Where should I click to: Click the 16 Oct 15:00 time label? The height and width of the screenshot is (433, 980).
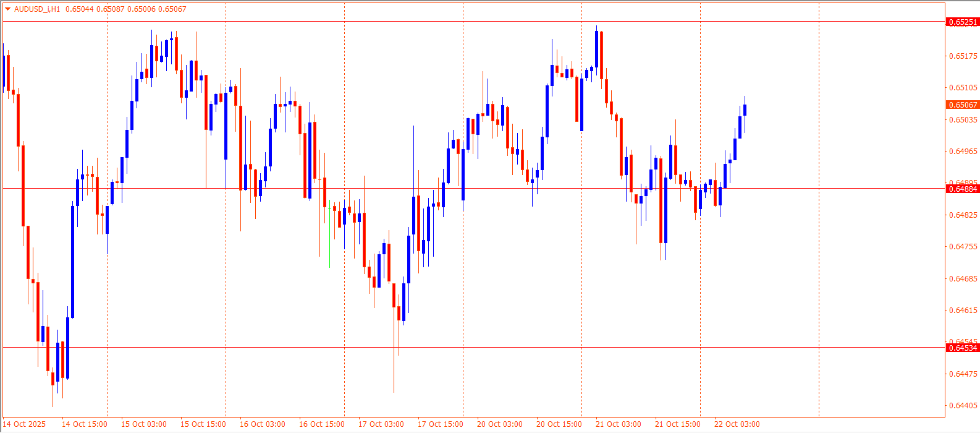click(x=321, y=424)
